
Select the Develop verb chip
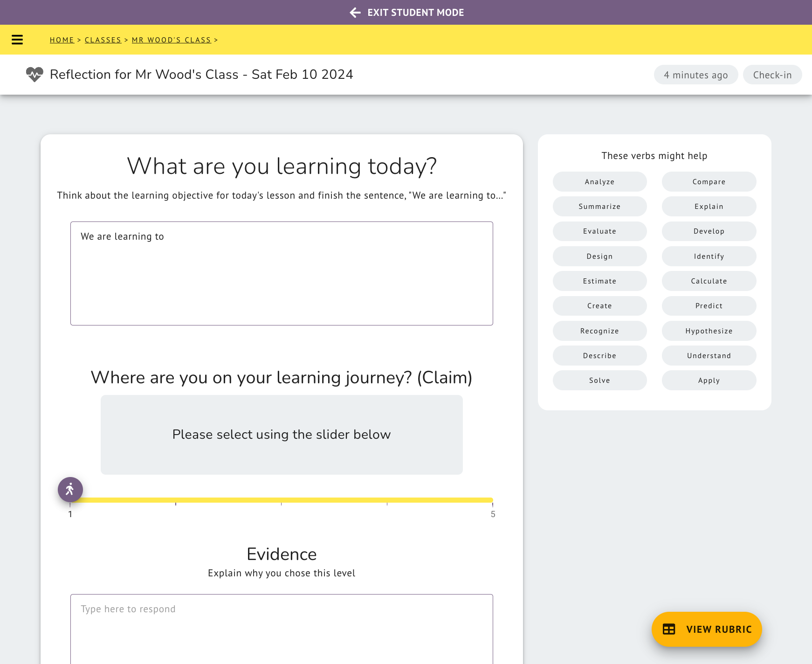[x=709, y=231]
